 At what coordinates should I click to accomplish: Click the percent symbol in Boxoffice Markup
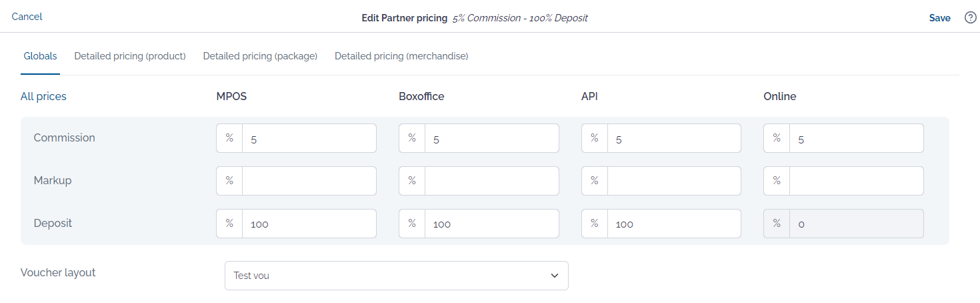coord(412,181)
